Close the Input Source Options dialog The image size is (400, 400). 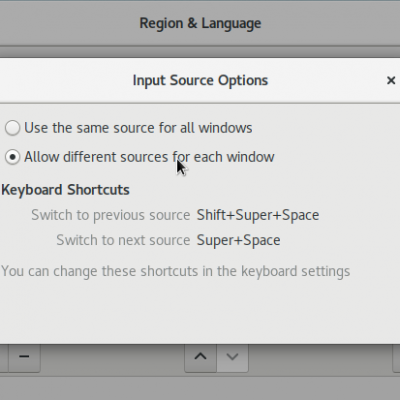[391, 80]
